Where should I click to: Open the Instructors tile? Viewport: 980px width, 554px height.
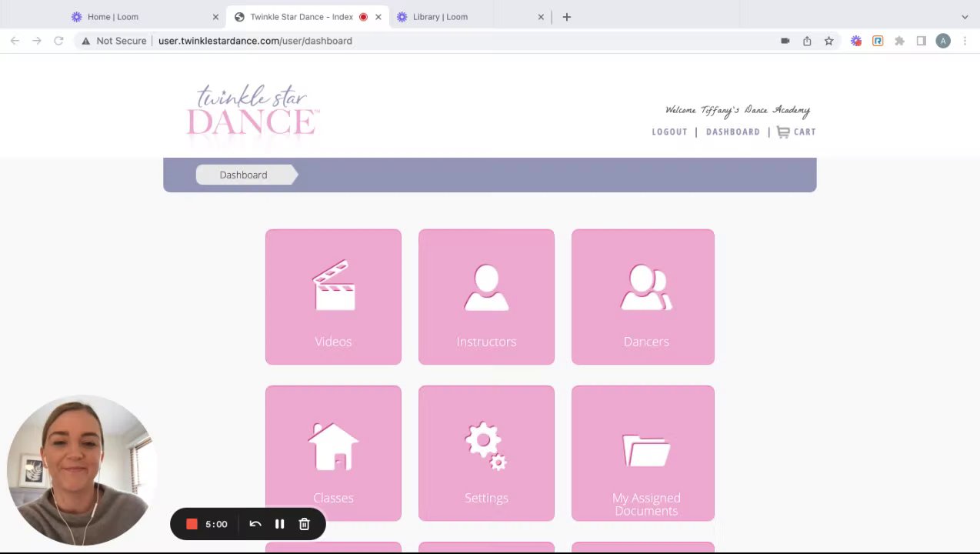click(486, 296)
